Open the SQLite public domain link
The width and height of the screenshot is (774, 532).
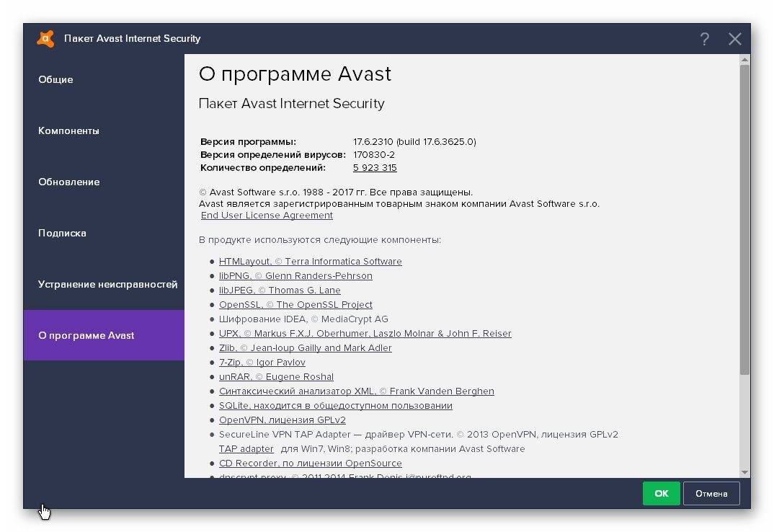coord(336,406)
